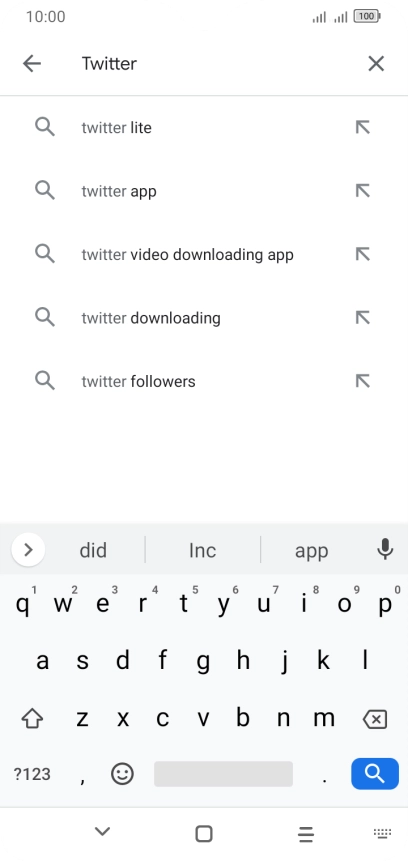408x861 pixels.
Task: Tap the back arrow in search bar
Action: point(32,64)
